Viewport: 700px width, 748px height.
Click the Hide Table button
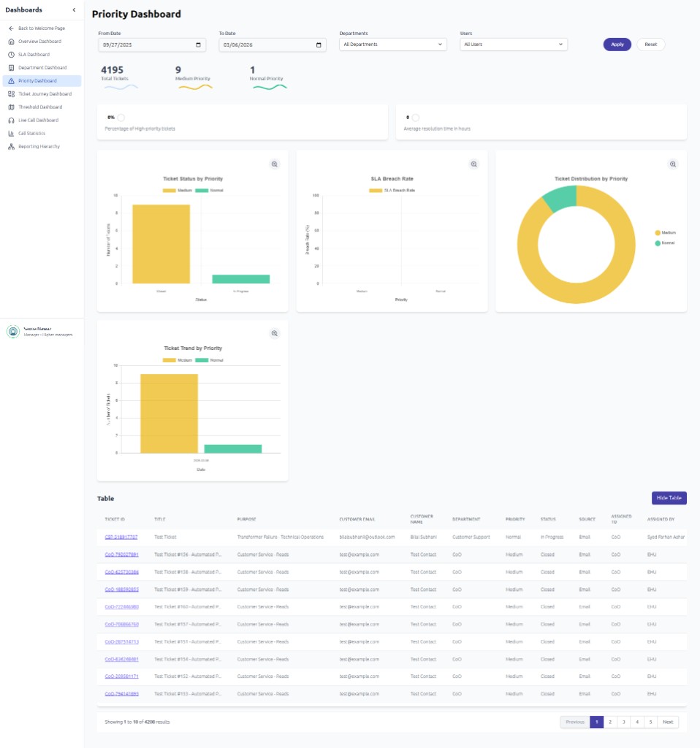pyautogui.click(x=669, y=498)
